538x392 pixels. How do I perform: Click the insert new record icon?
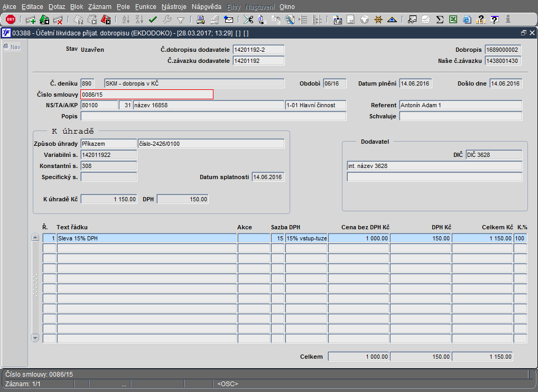coord(31,20)
